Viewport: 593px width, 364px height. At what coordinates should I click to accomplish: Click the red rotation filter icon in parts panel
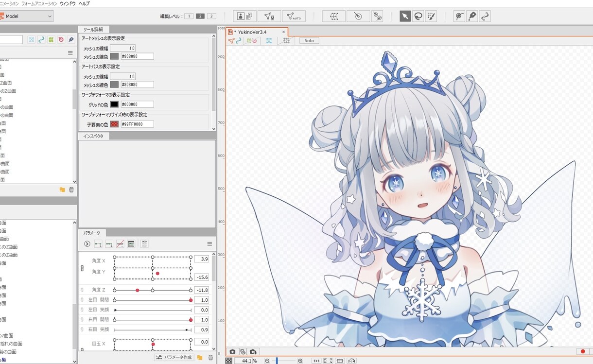(61, 39)
